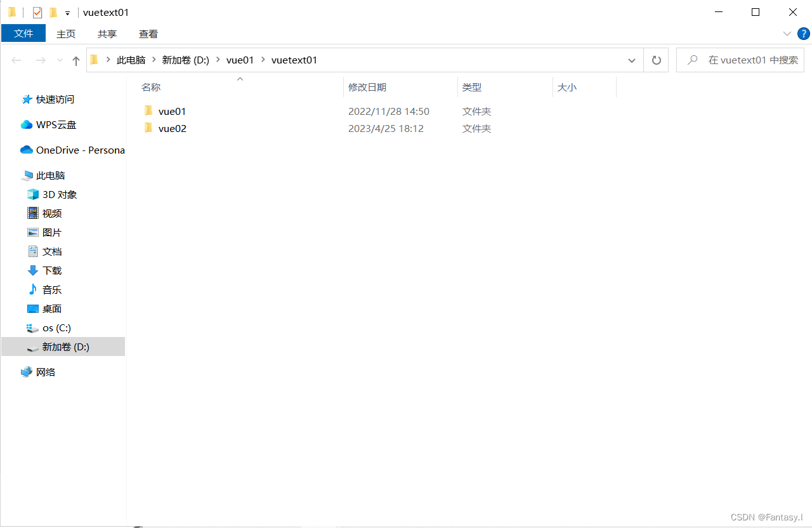Viewport: 812px width, 528px height.
Task: Open 3D 对象 in the navigation pane
Action: click(x=60, y=195)
